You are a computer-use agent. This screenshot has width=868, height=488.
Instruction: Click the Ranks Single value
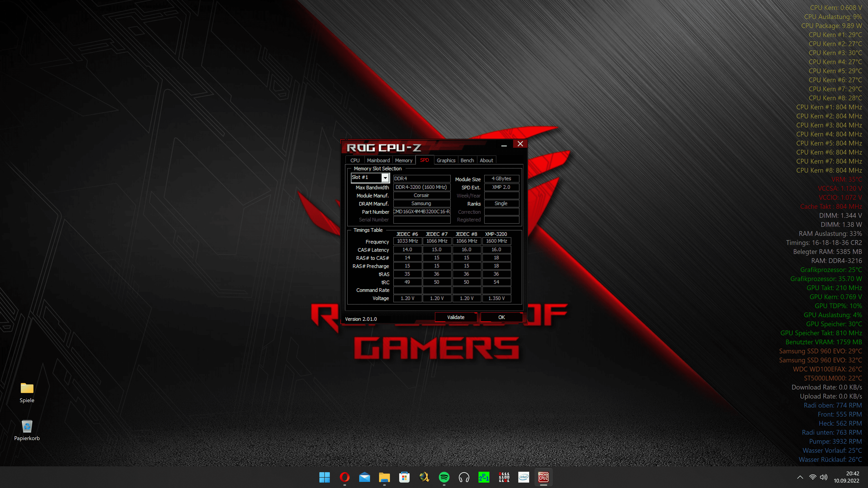(x=501, y=203)
